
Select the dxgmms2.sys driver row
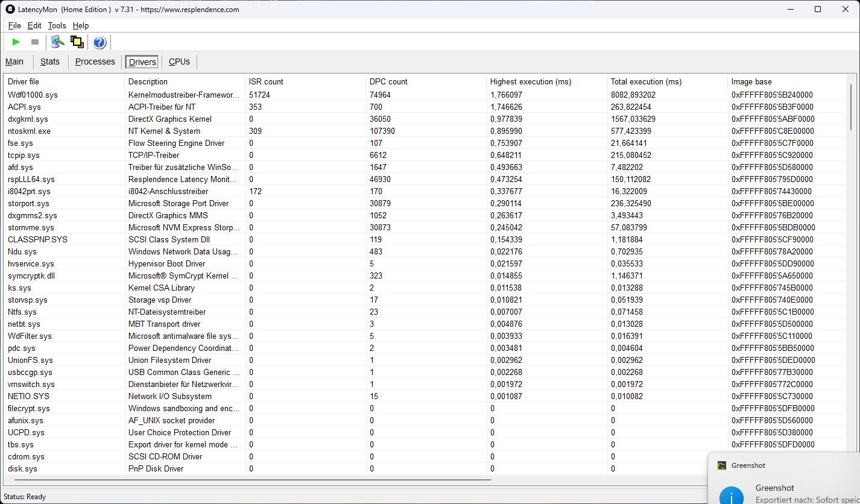coord(425,215)
